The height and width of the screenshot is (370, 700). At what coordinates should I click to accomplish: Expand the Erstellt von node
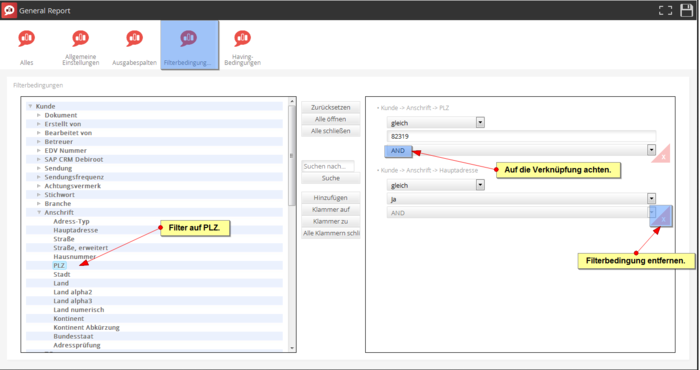tap(39, 124)
